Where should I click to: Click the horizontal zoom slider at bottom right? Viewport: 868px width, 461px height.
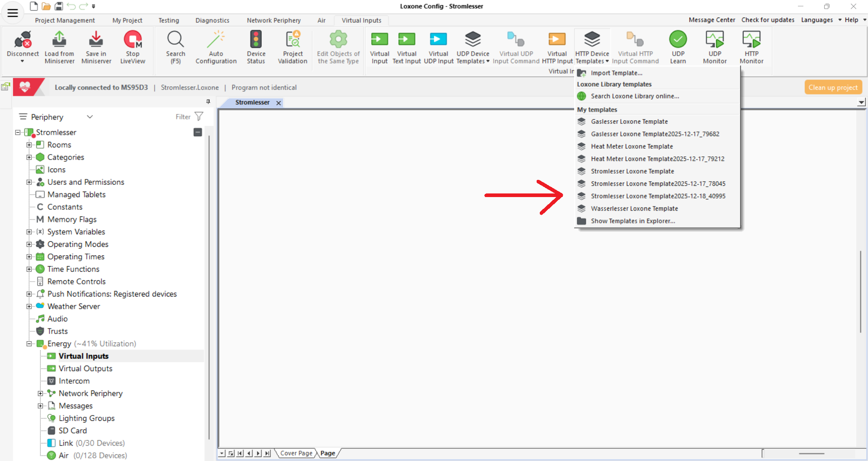[x=811, y=453]
